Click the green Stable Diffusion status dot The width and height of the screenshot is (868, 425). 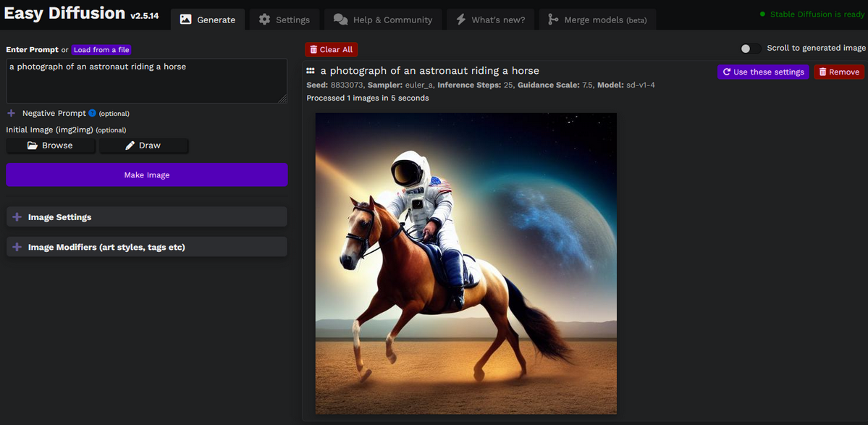click(x=762, y=14)
